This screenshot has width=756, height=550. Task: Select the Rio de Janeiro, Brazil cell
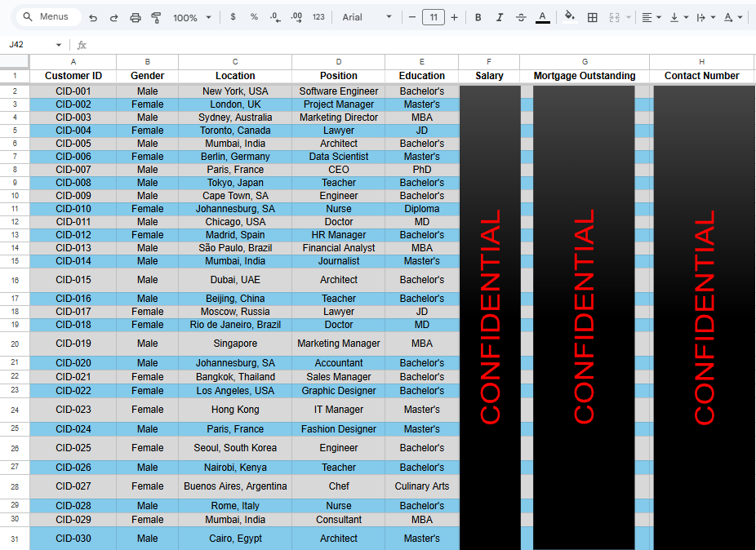(235, 325)
